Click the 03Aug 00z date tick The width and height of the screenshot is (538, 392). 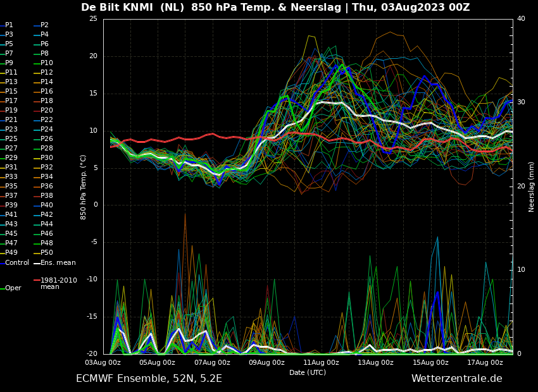point(103,362)
